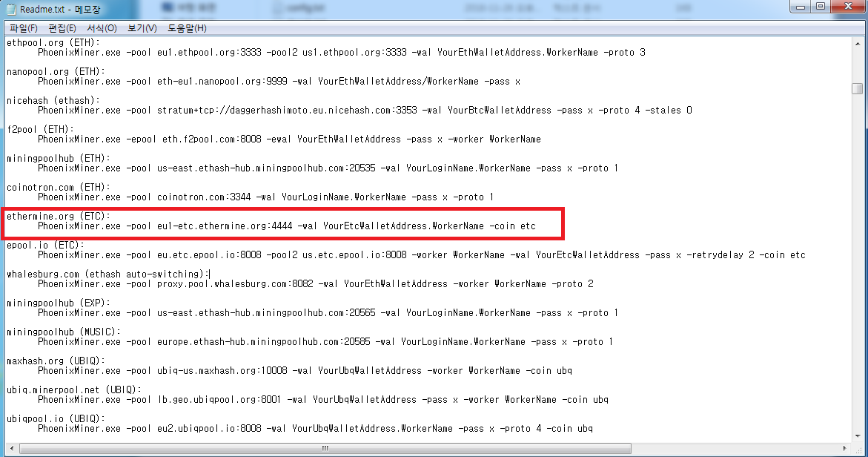
Task: Click '-stales 0' in the nicehash line
Action: [669, 111]
